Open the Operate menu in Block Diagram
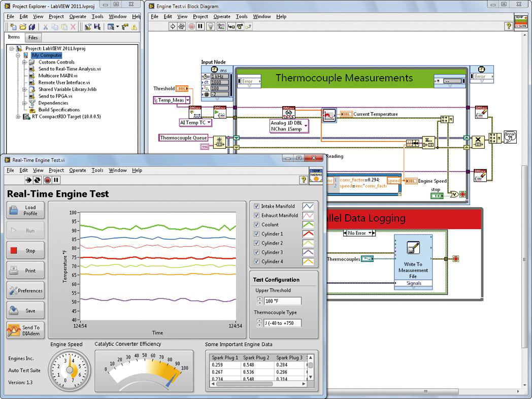This screenshot has height=399, width=532. point(221,16)
